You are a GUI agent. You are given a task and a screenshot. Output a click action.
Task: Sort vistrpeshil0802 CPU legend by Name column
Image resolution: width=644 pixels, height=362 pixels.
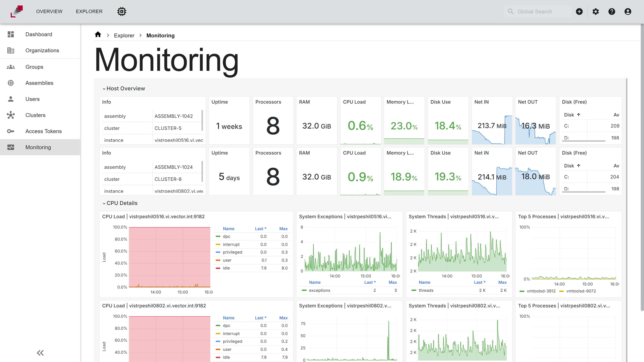pos(228,318)
